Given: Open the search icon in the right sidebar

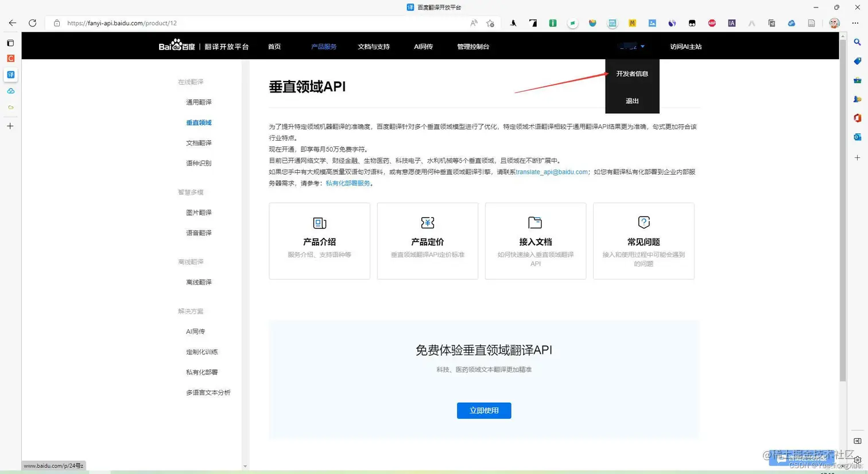Looking at the screenshot, I should click(x=857, y=42).
